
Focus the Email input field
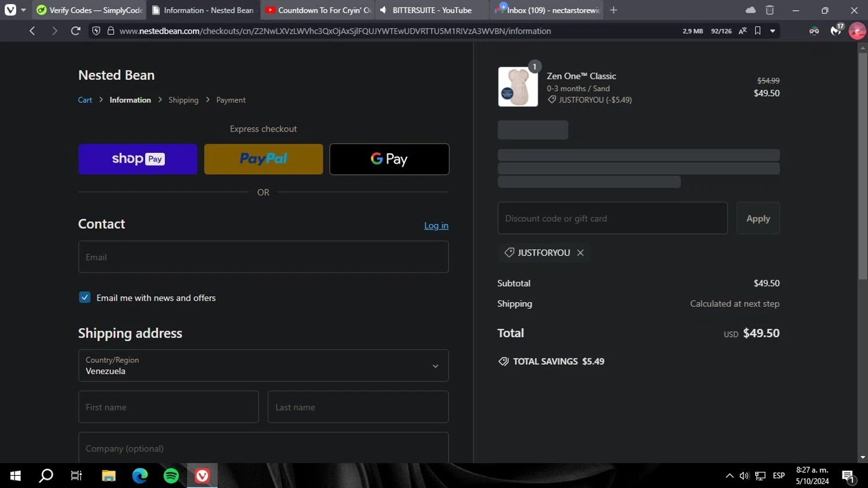(263, 257)
